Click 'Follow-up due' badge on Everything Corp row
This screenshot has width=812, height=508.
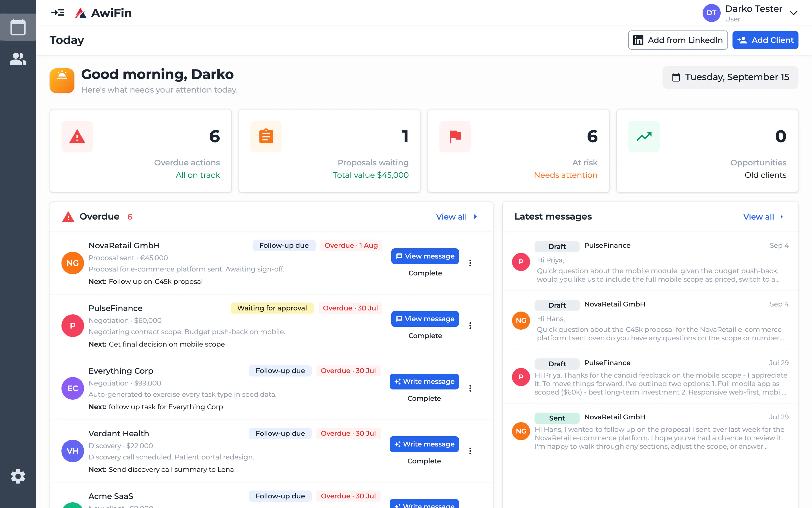point(280,371)
